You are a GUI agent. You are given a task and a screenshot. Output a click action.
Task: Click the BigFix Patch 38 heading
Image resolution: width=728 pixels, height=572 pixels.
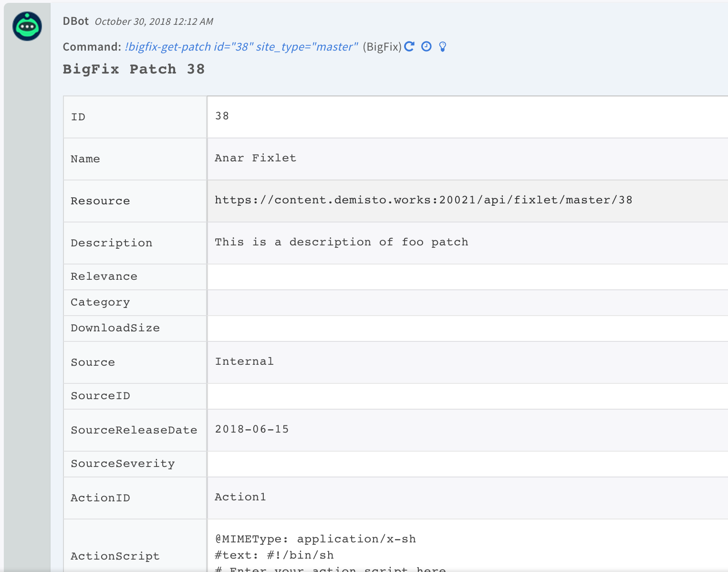(134, 69)
